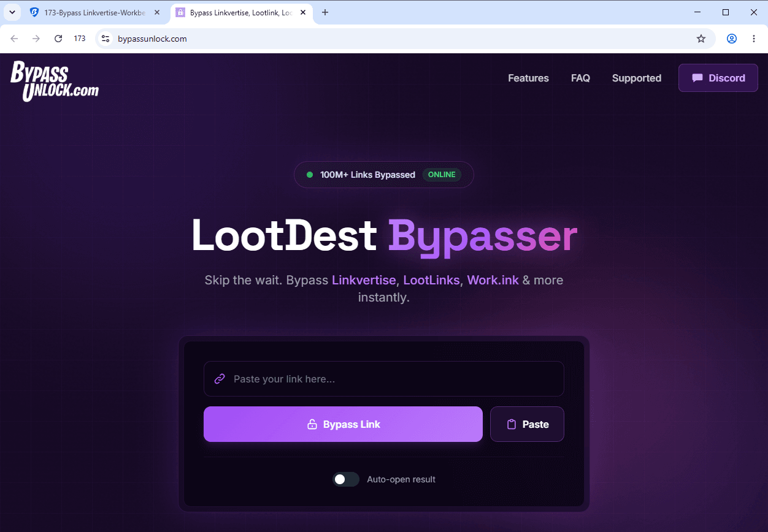Open the Discord button
The width and height of the screenshot is (768, 532).
pos(718,78)
